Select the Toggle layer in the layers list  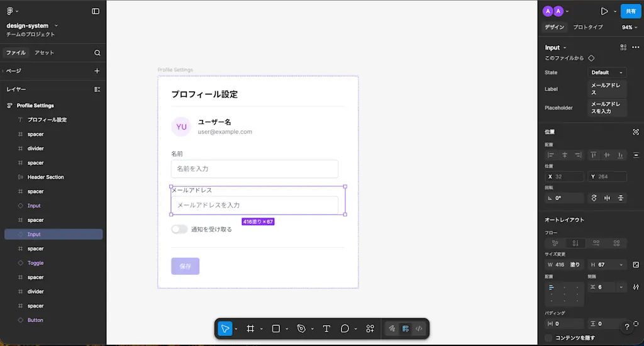35,263
